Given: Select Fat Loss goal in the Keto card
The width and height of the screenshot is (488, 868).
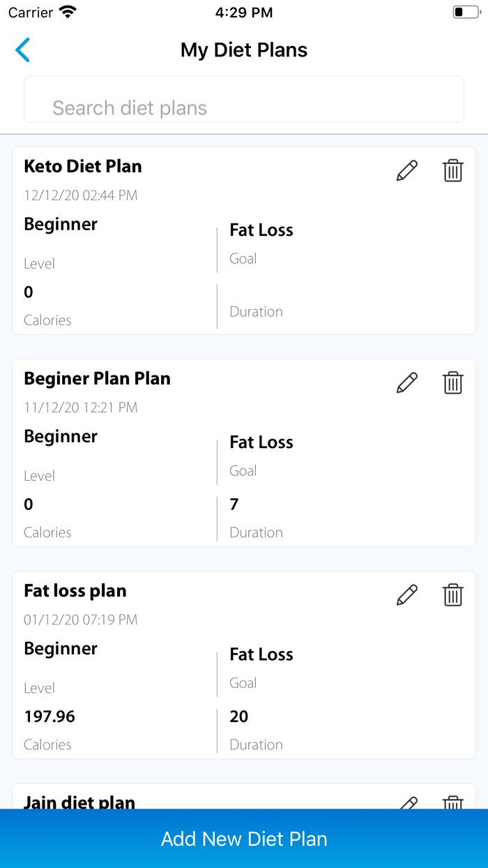Looking at the screenshot, I should point(261,230).
